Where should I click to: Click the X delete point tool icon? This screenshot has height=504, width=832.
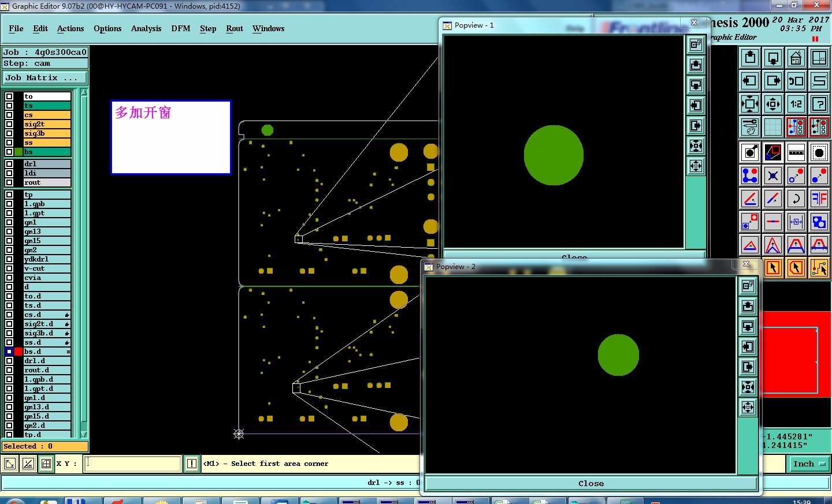(x=773, y=176)
